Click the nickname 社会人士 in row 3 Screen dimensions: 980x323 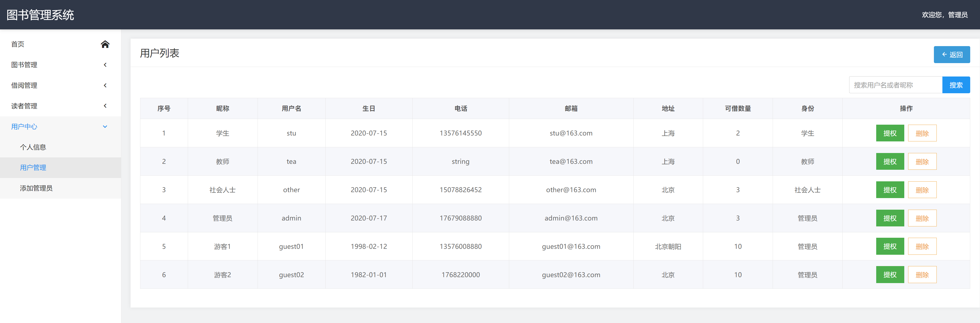click(223, 190)
